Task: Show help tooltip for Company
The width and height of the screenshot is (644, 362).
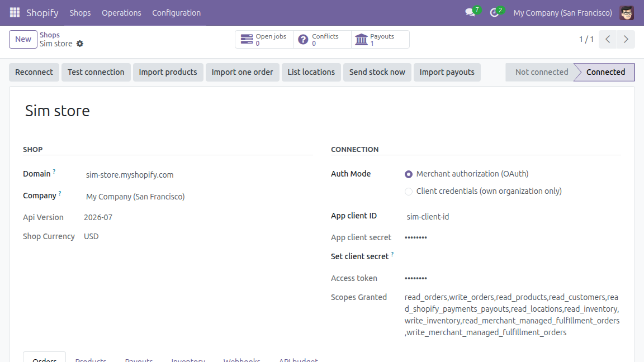Action: point(60,193)
